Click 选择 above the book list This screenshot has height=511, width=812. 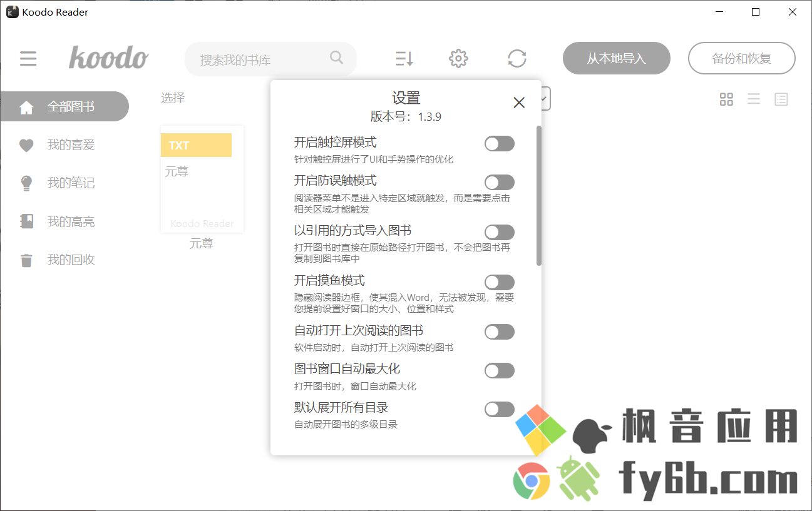click(x=173, y=98)
